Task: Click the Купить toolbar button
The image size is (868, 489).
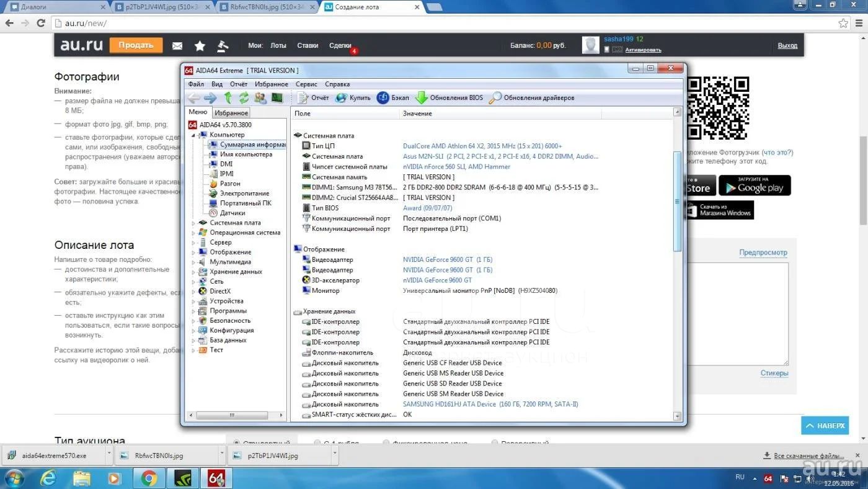Action: pyautogui.click(x=353, y=98)
